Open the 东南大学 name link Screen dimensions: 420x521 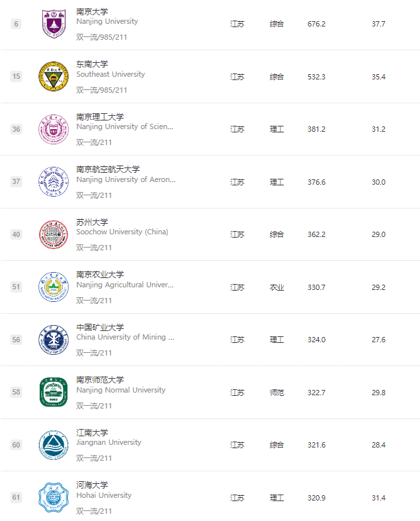pyautogui.click(x=92, y=64)
